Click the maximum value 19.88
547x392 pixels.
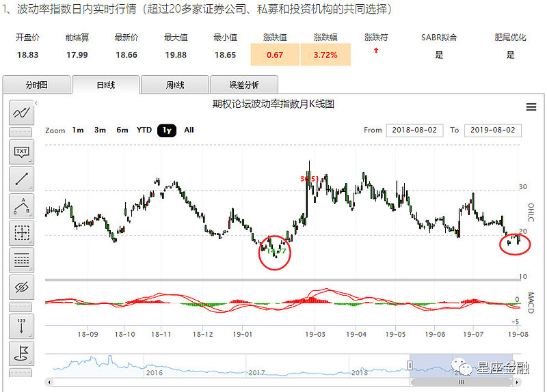176,55
